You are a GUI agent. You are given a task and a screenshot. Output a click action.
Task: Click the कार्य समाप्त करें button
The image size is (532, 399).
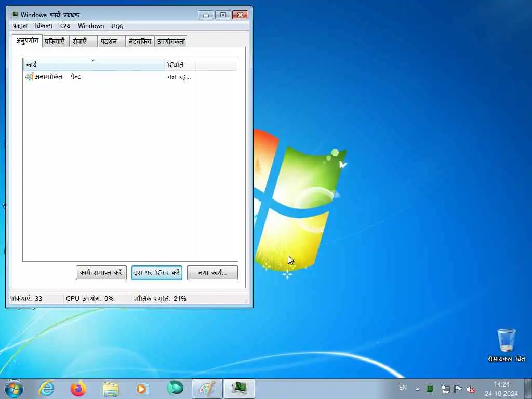[101, 273]
